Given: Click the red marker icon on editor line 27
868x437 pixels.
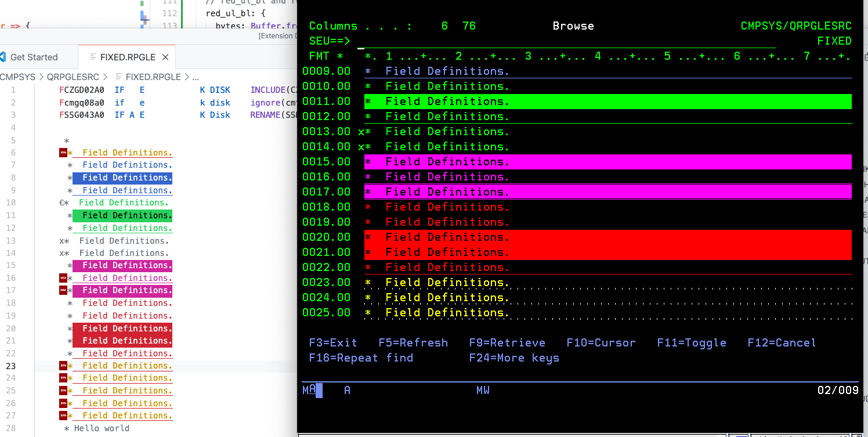Looking at the screenshot, I should pyautogui.click(x=63, y=416).
